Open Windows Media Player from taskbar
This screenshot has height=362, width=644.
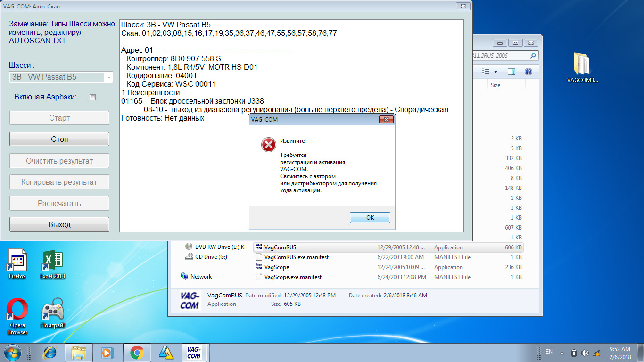coord(107,352)
